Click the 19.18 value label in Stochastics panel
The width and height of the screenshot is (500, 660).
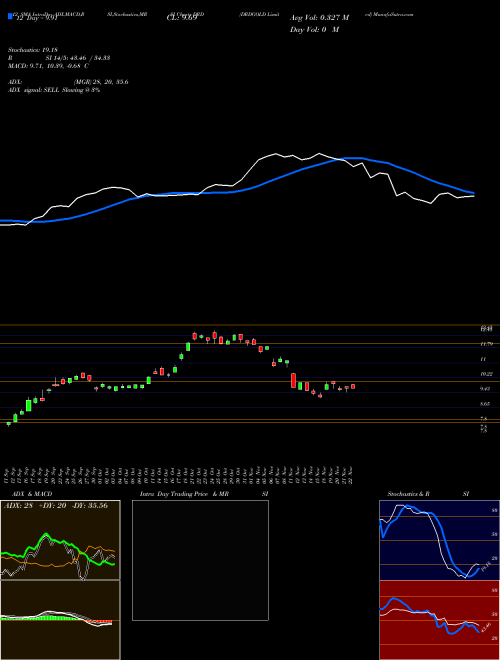tap(484, 566)
